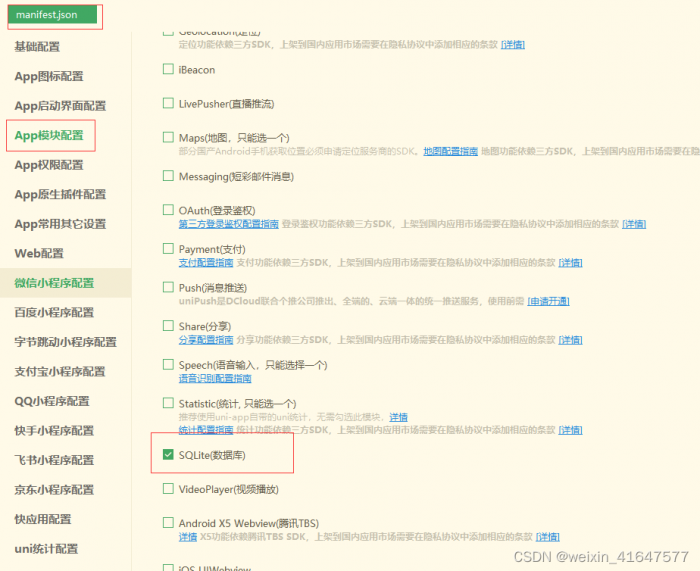The width and height of the screenshot is (700, 571).
Task: Go to 字节跳动小程序配置
Action: (65, 342)
